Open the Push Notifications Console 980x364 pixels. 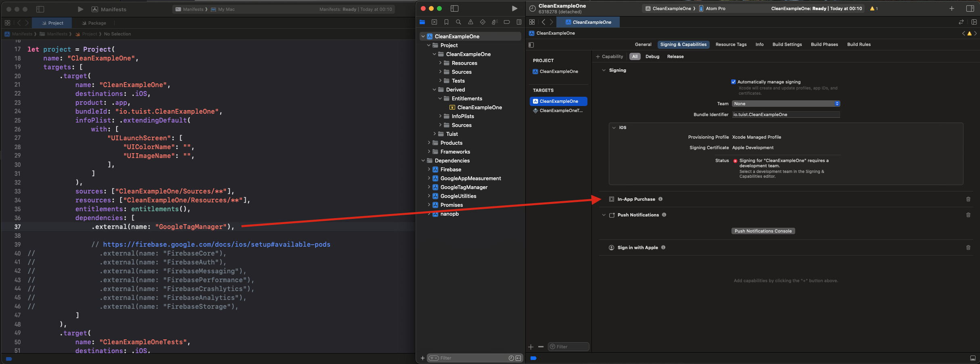tap(763, 231)
